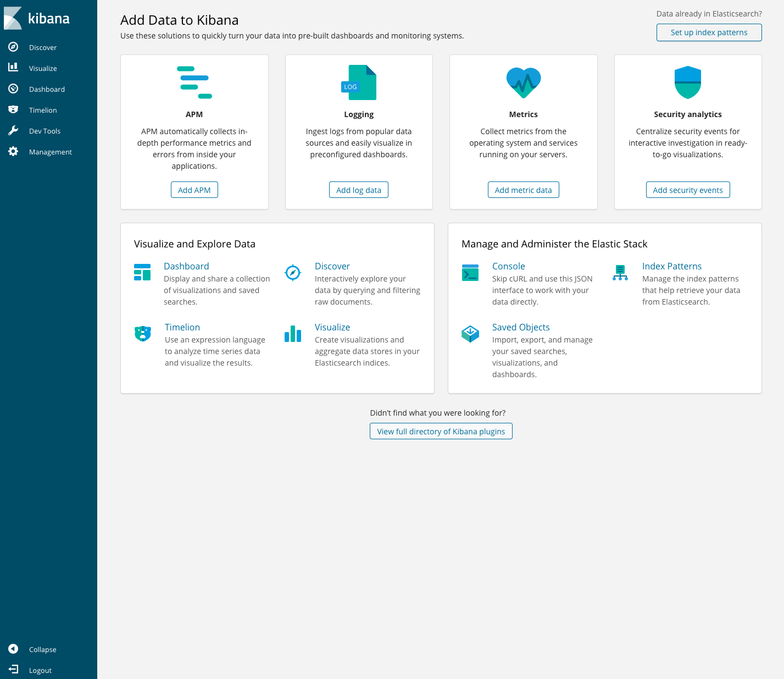Click the Add security events button
This screenshot has width=784, height=679.
click(x=688, y=190)
